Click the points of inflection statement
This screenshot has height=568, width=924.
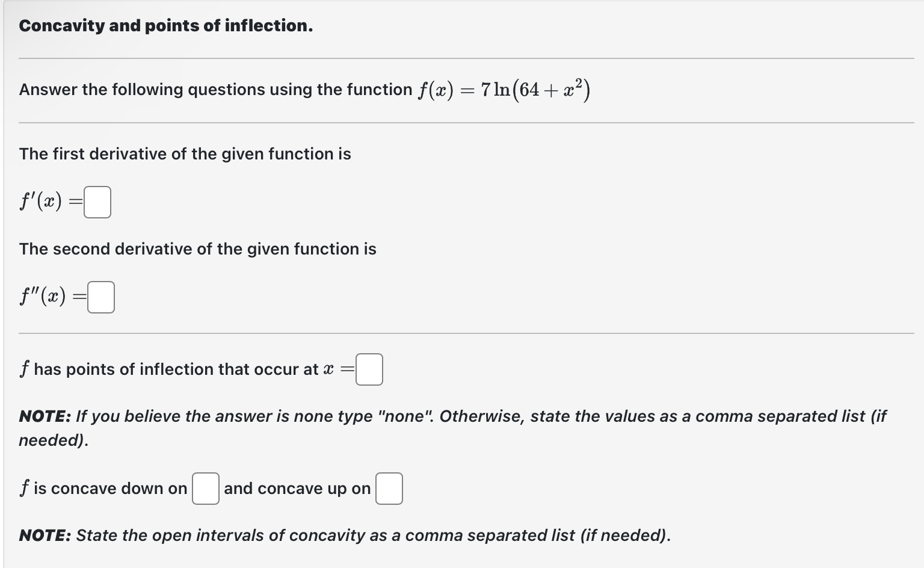174,369
